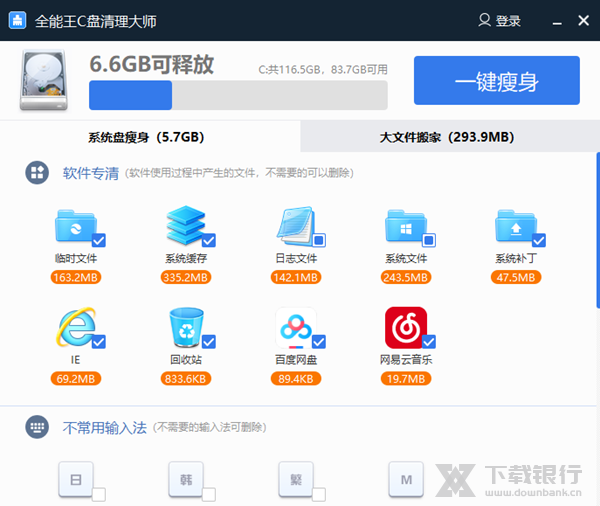Image resolution: width=600 pixels, height=506 pixels.
Task: Click the 系统补丁 upload folder icon
Action: click(x=516, y=226)
